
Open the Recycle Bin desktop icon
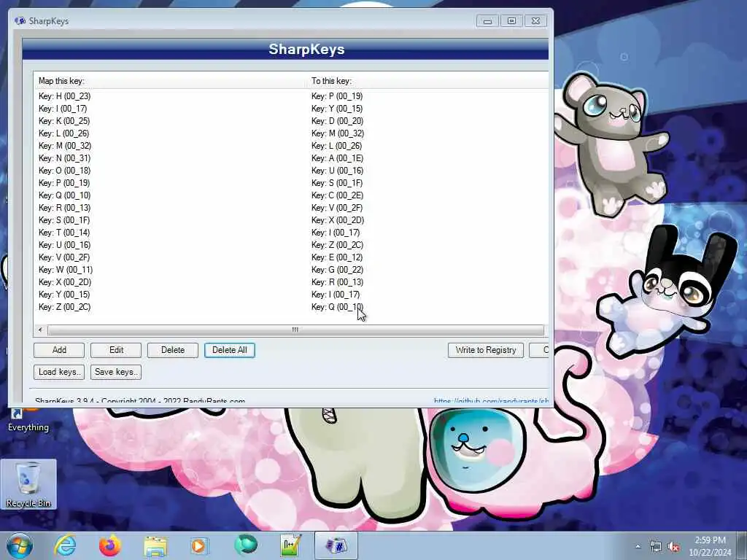[28, 484]
